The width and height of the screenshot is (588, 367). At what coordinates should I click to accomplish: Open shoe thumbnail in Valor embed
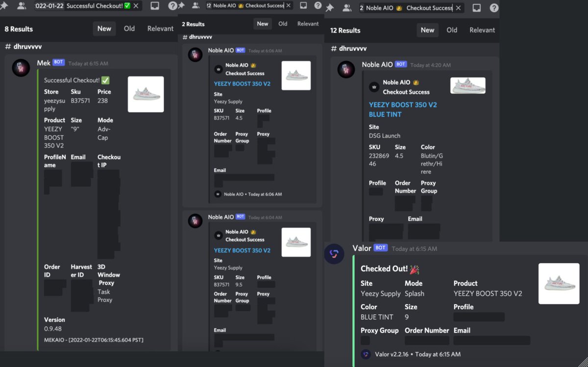pyautogui.click(x=559, y=284)
